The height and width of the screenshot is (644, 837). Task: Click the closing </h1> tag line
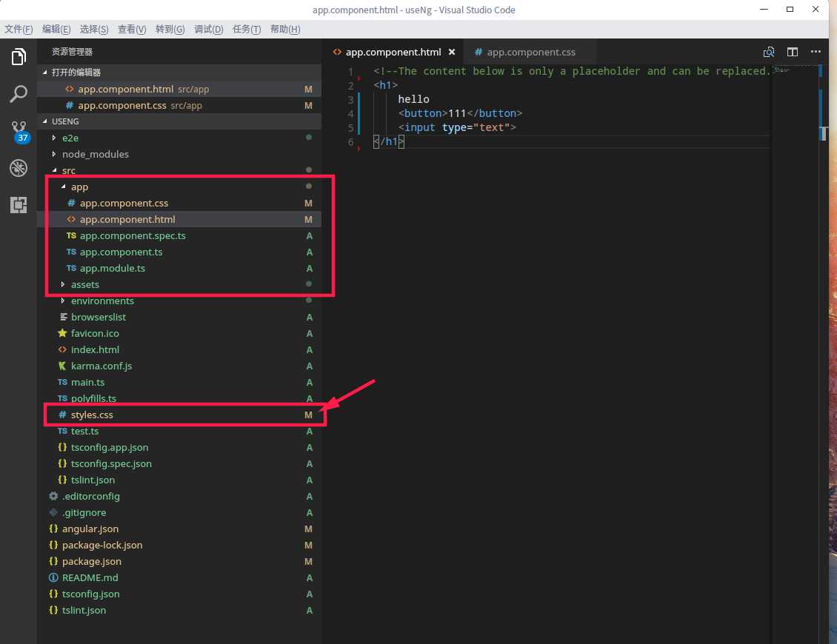(389, 141)
